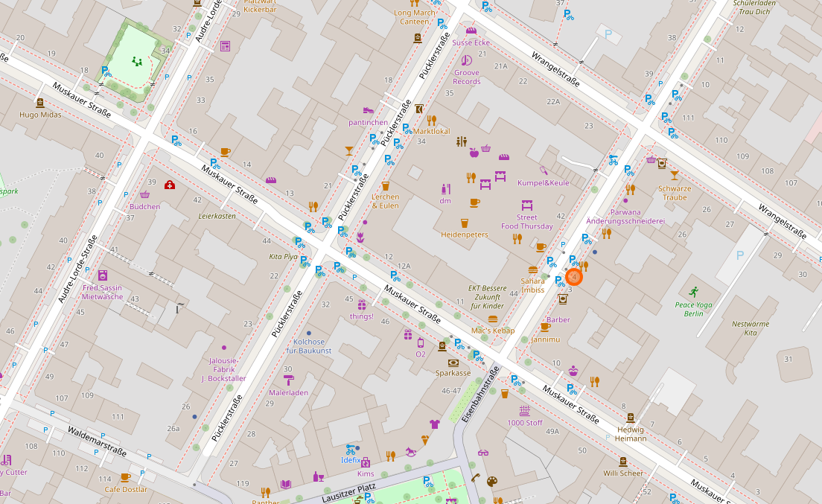The image size is (822, 504).
Task: Select the 1000 Stoff fabric shop icon
Action: point(525,411)
